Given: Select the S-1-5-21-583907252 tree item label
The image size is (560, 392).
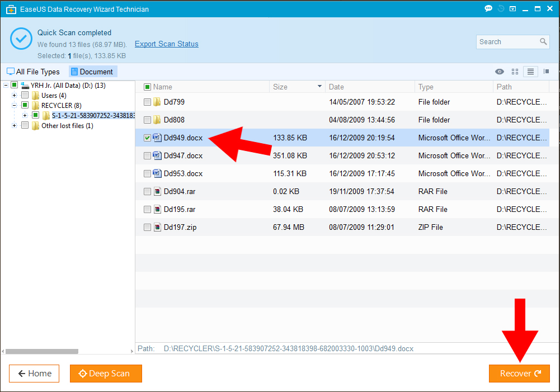Looking at the screenshot, I should click(93, 115).
